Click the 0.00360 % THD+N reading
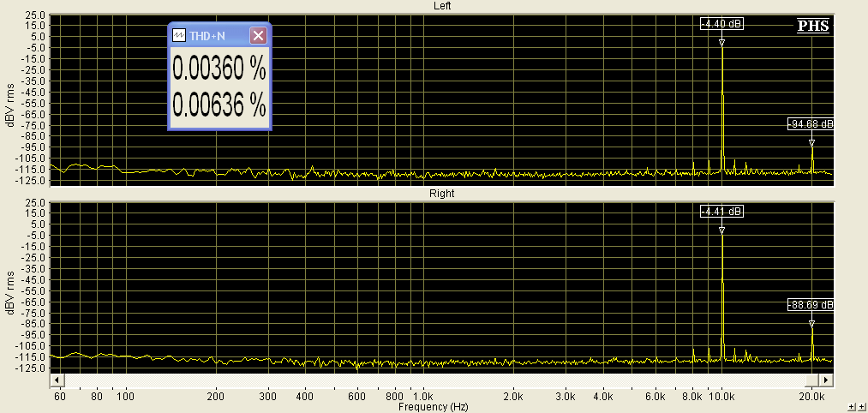This screenshot has width=868, height=413. pyautogui.click(x=219, y=69)
